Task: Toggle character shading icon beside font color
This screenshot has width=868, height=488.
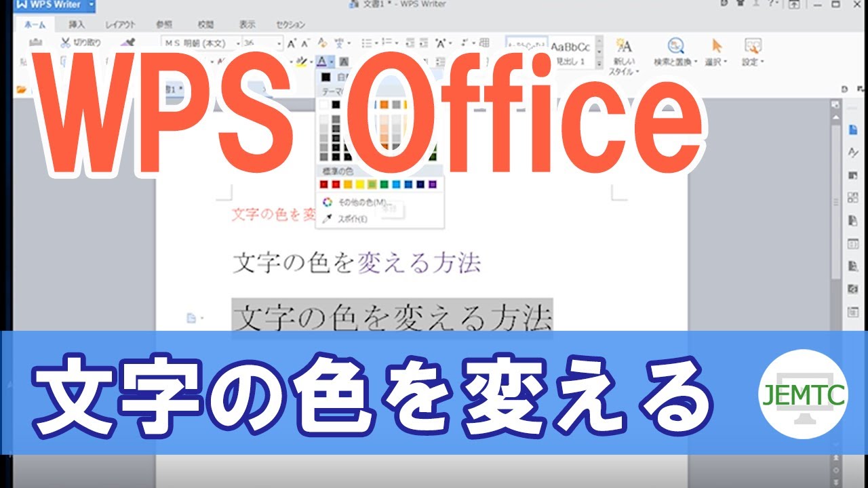Action: pos(344,62)
